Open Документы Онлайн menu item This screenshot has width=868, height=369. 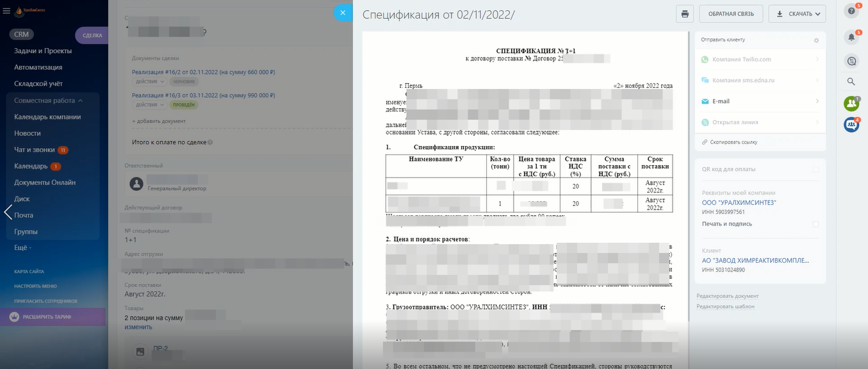pyautogui.click(x=45, y=183)
